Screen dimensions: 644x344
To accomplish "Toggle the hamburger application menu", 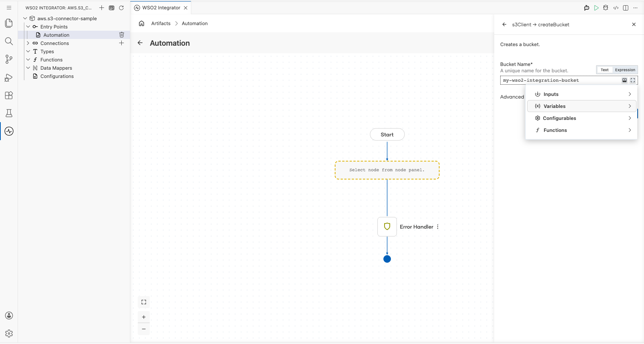I will (x=9, y=7).
